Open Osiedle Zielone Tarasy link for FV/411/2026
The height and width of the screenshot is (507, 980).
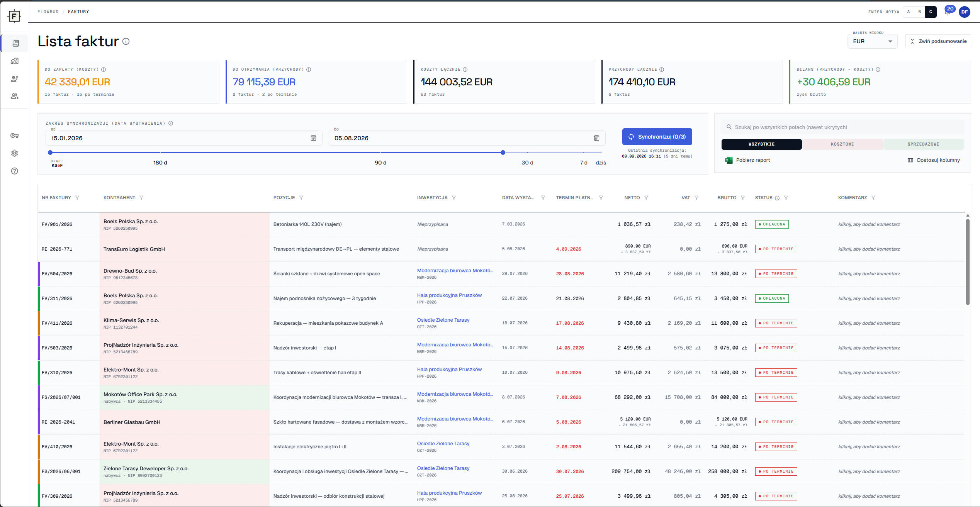(443, 320)
